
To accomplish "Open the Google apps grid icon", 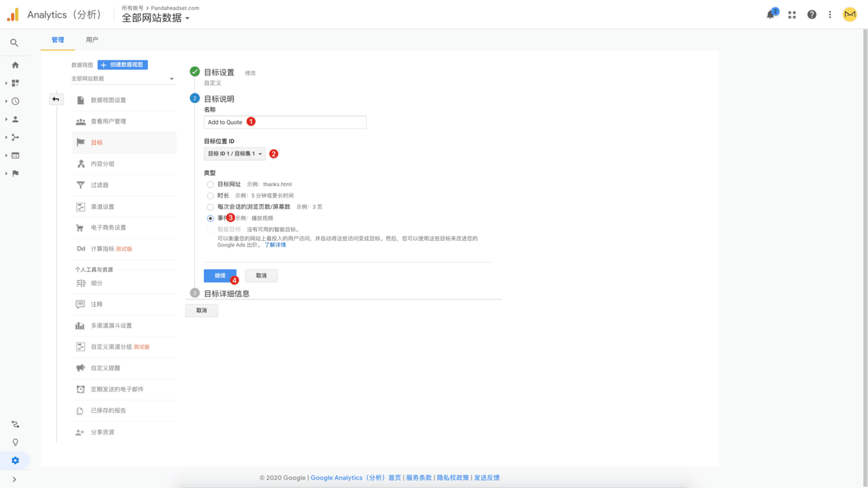I will click(x=792, y=15).
